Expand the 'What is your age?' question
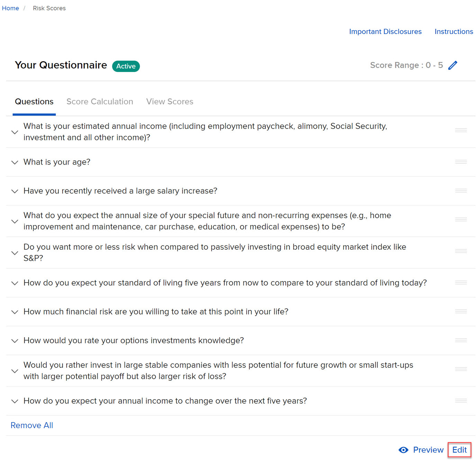This screenshot has height=461, width=476. [15, 162]
